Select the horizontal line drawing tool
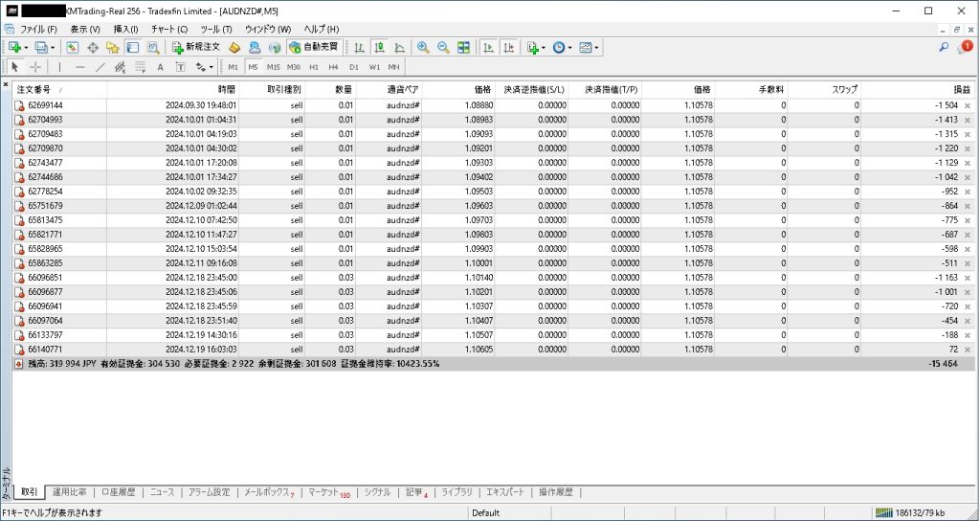Screen dimensions: 980x521 (x=79, y=67)
